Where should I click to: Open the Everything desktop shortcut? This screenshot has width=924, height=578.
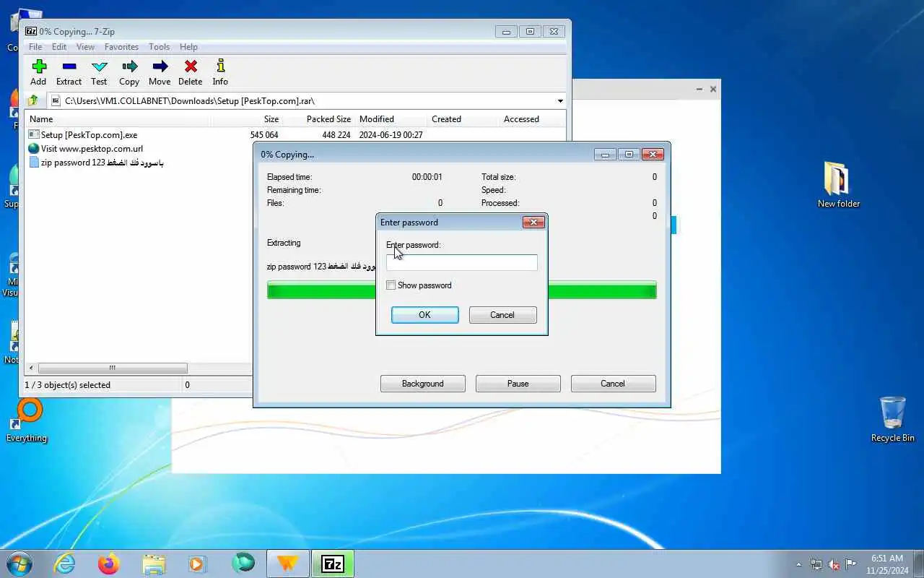(27, 420)
